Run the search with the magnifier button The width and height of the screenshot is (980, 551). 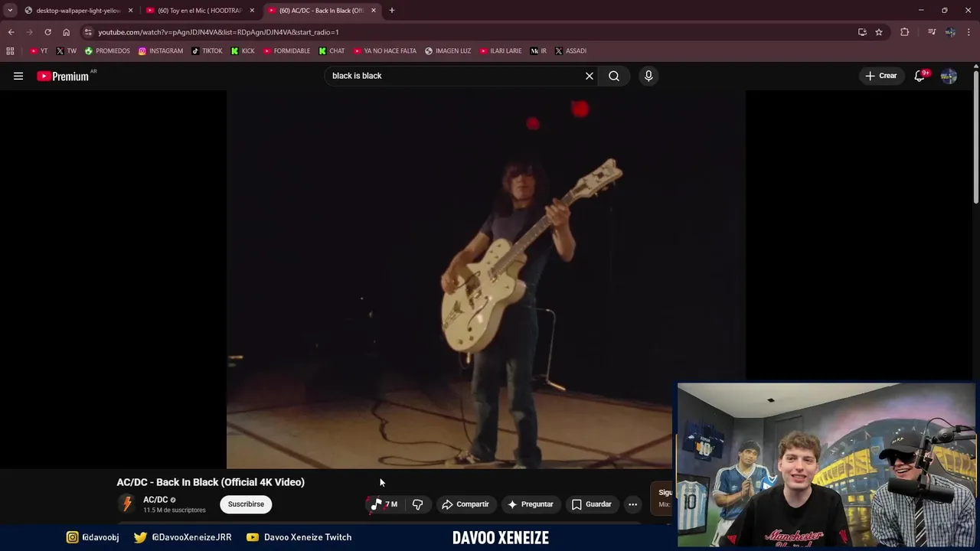click(x=614, y=76)
